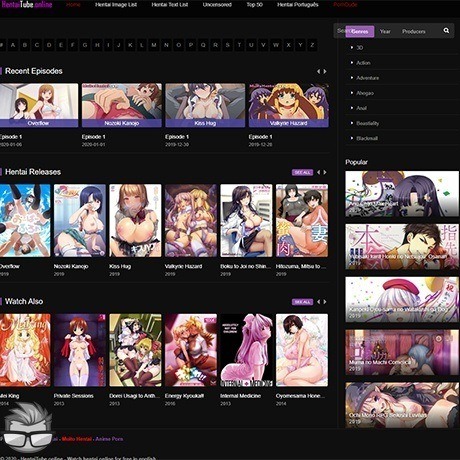Screen dimensions: 460x460
Task: Filter titles by letter M
Action: pyautogui.click(x=154, y=45)
